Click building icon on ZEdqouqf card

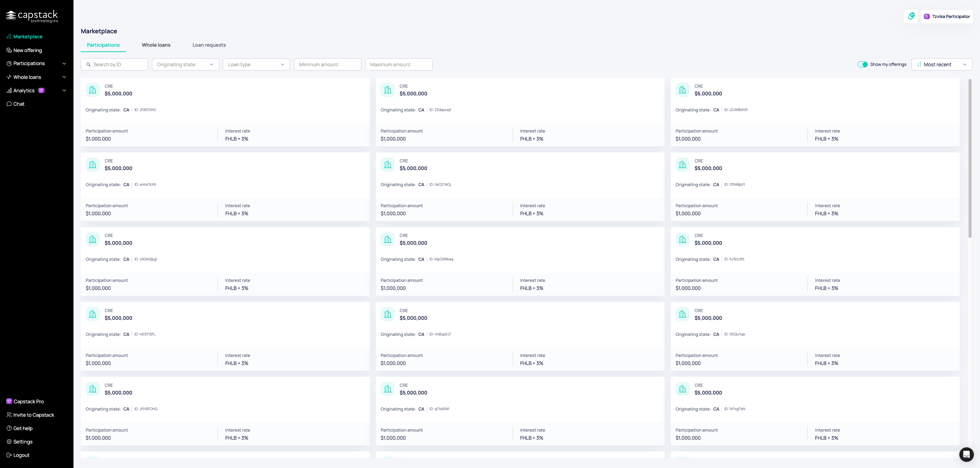point(387,90)
